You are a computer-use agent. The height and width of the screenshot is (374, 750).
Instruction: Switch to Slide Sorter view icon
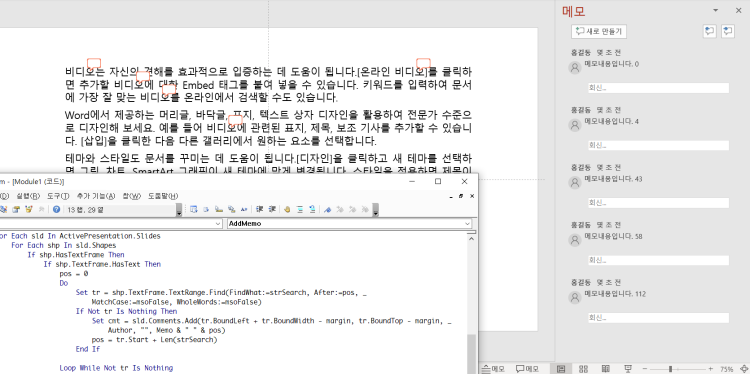(x=583, y=369)
